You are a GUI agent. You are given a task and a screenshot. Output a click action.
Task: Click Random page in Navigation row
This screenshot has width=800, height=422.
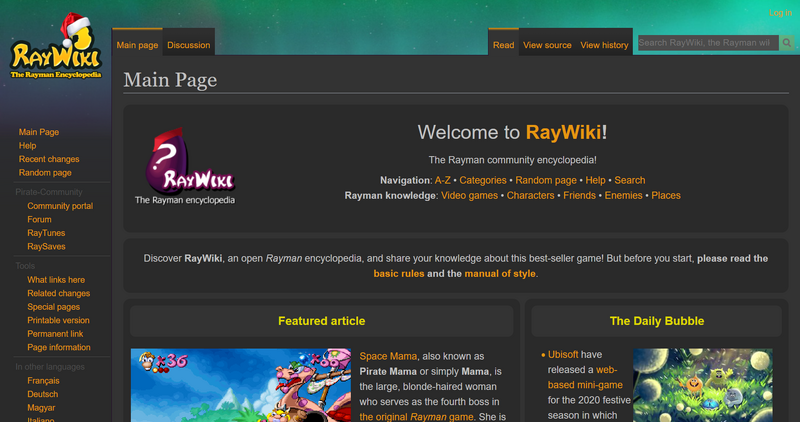[x=545, y=180]
